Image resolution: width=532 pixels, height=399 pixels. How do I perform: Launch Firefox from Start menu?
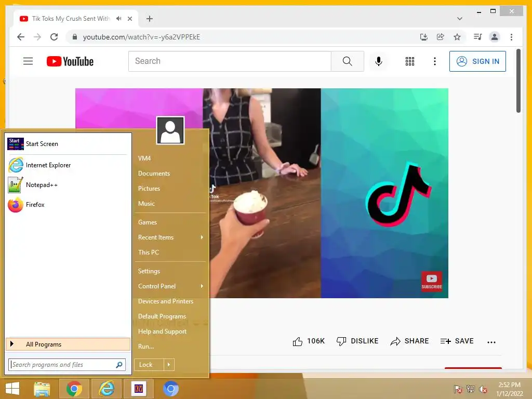tap(68, 205)
